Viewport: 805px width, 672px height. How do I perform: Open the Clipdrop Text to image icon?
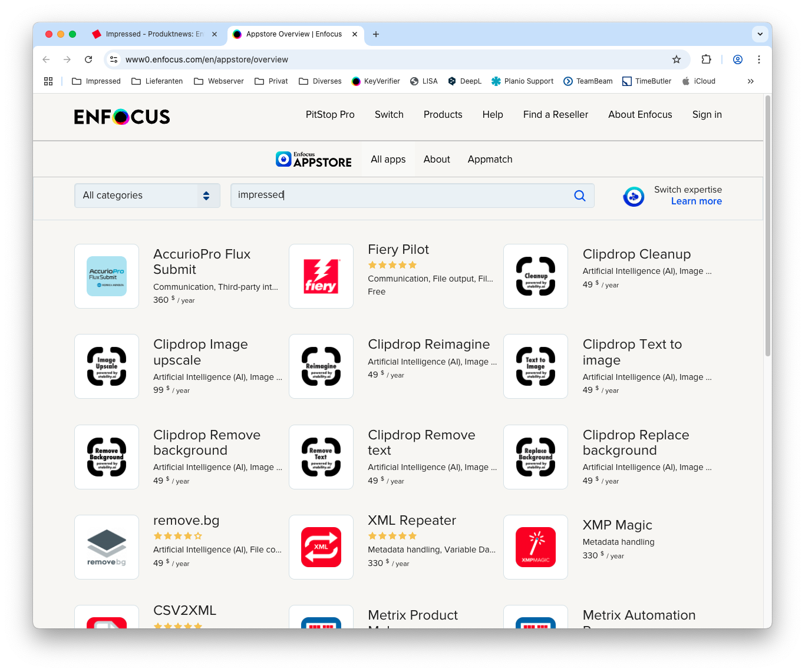click(535, 366)
